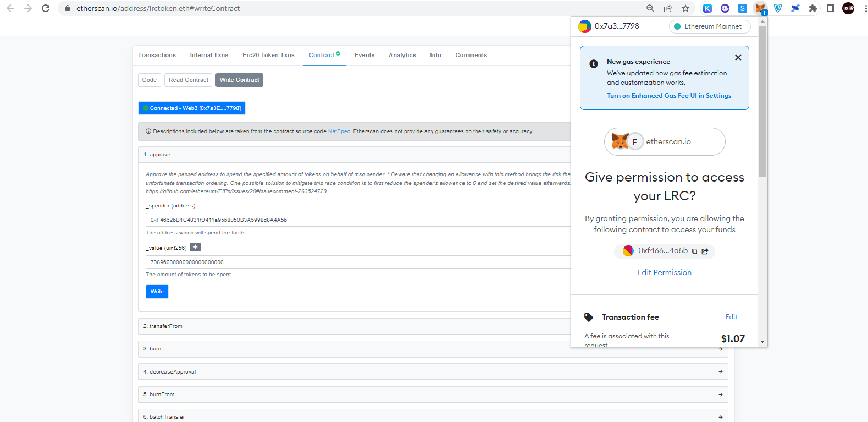This screenshot has height=422, width=868.
Task: Toggle the browser side panel
Action: click(831, 8)
